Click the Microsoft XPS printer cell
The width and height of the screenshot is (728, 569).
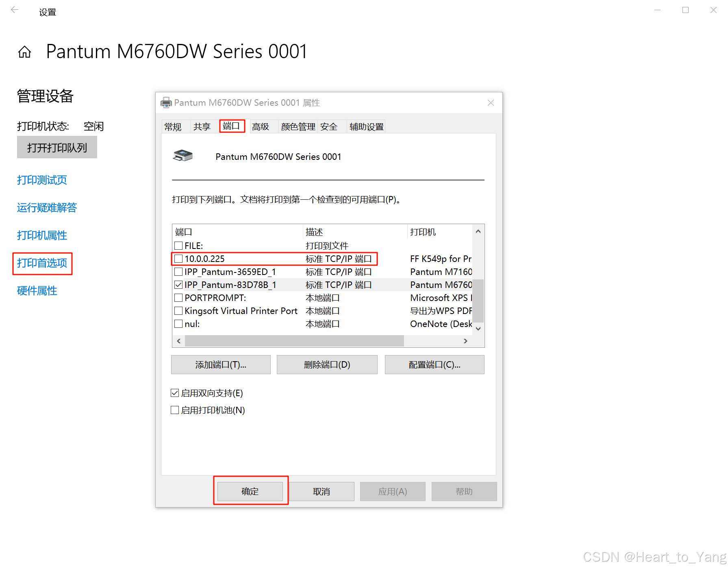point(441,298)
